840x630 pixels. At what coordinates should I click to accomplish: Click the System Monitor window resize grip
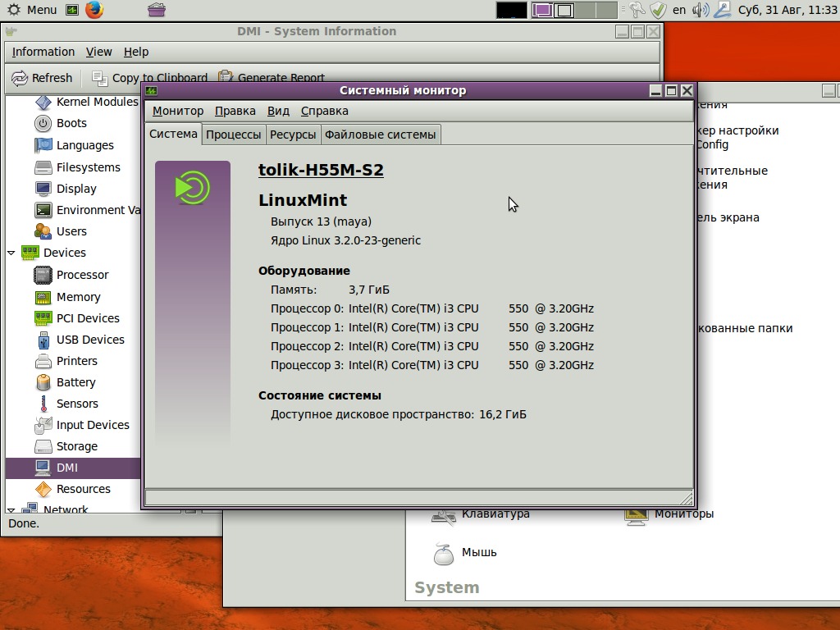(x=687, y=499)
